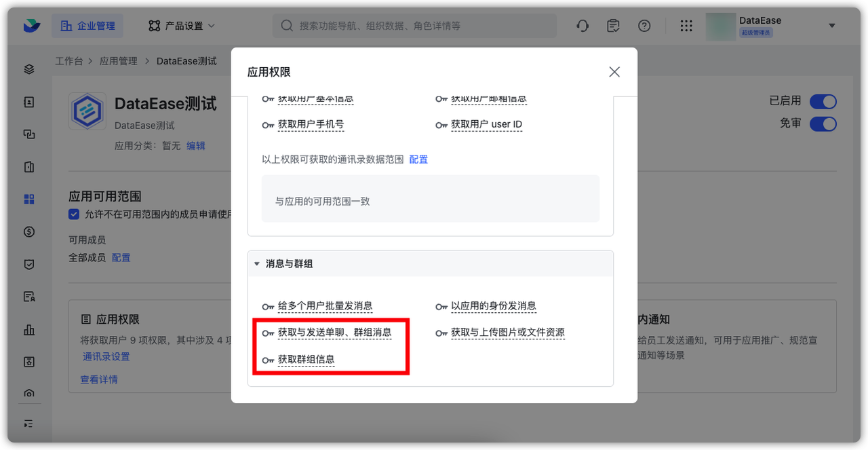Click the star badge sidebar icon
This screenshot has height=450, width=868.
[x=29, y=362]
